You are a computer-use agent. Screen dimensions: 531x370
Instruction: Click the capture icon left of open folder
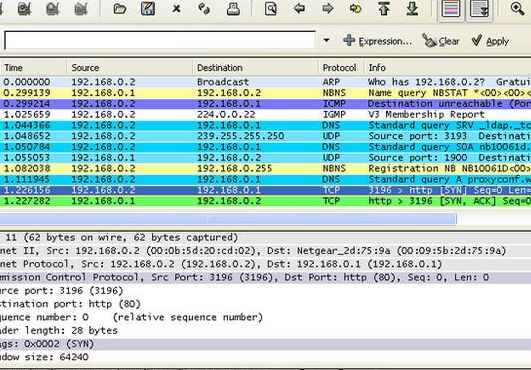[81, 8]
